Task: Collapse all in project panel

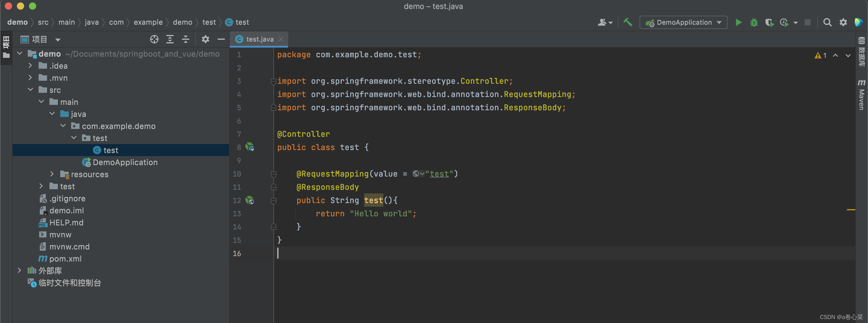Action: (x=186, y=39)
